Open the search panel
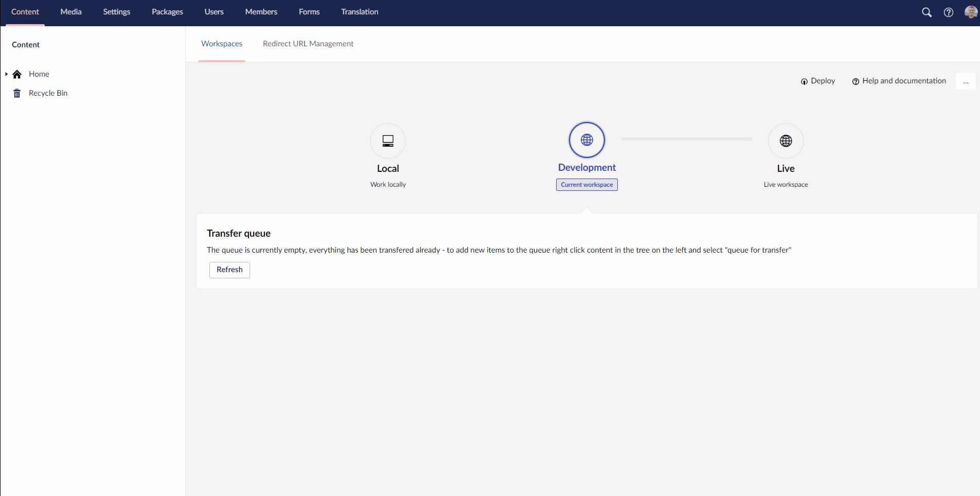 [x=927, y=12]
